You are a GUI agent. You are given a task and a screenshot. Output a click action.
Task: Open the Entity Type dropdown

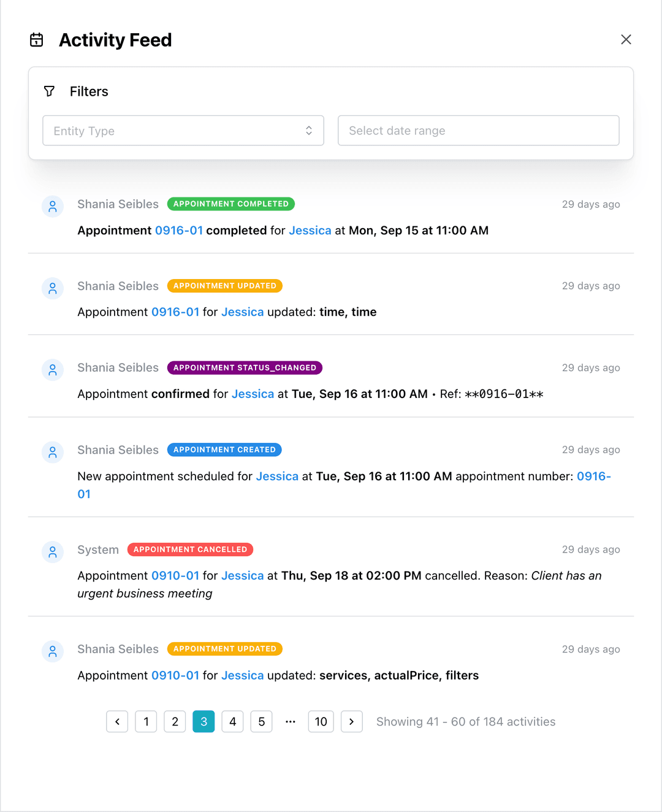(x=183, y=131)
